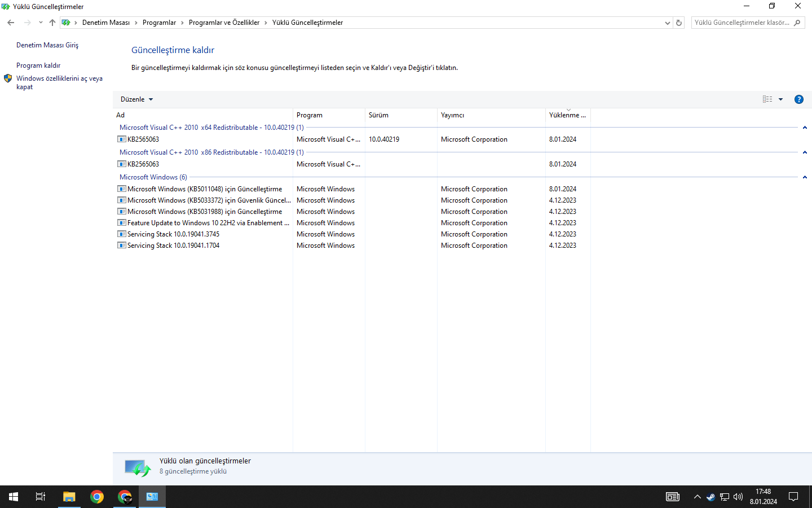Image resolution: width=812 pixels, height=508 pixels.
Task: Click Yüklü Güncelleştirmeler breadcrumb
Action: (307, 23)
